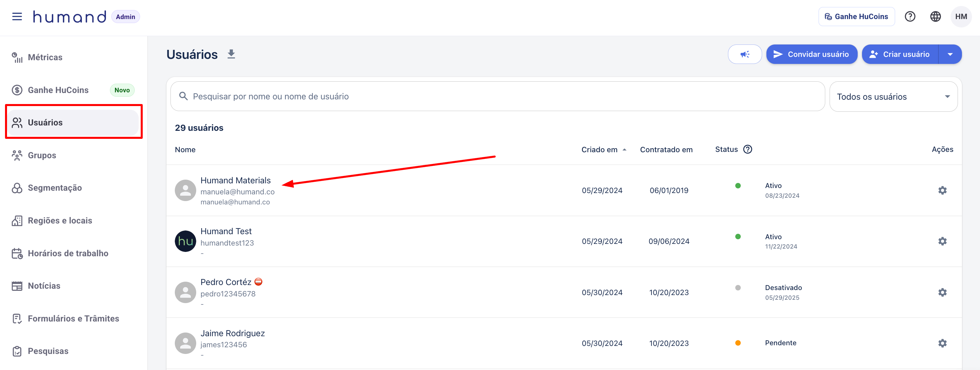Open settings gear for Pedro Cortéz
The width and height of the screenshot is (980, 370).
[x=942, y=292]
